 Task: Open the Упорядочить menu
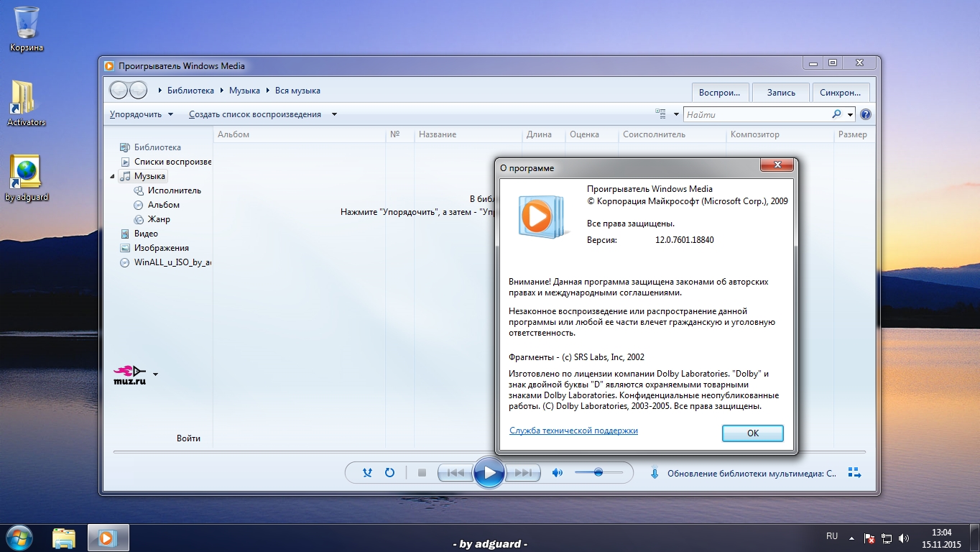pos(142,114)
